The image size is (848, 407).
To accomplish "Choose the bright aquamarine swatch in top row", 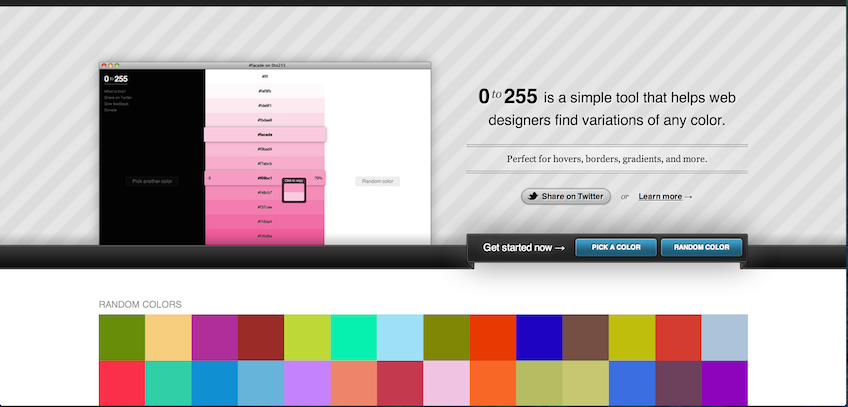I will click(x=353, y=337).
